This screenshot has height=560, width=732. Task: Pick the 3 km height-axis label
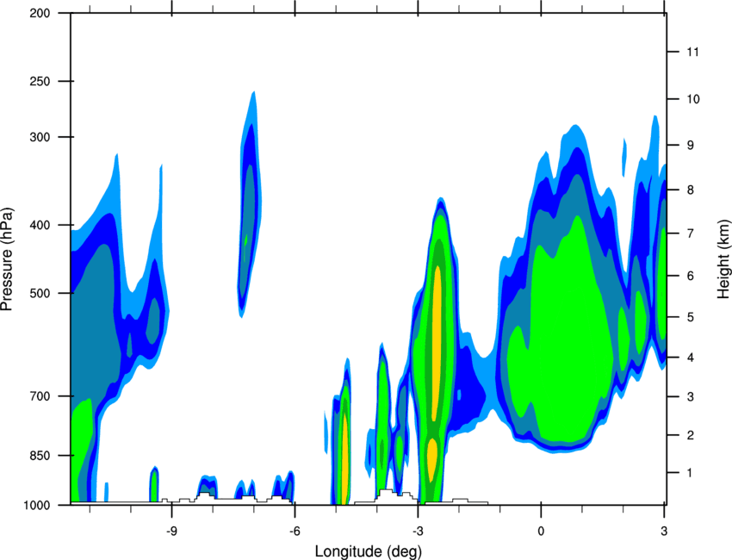[690, 396]
